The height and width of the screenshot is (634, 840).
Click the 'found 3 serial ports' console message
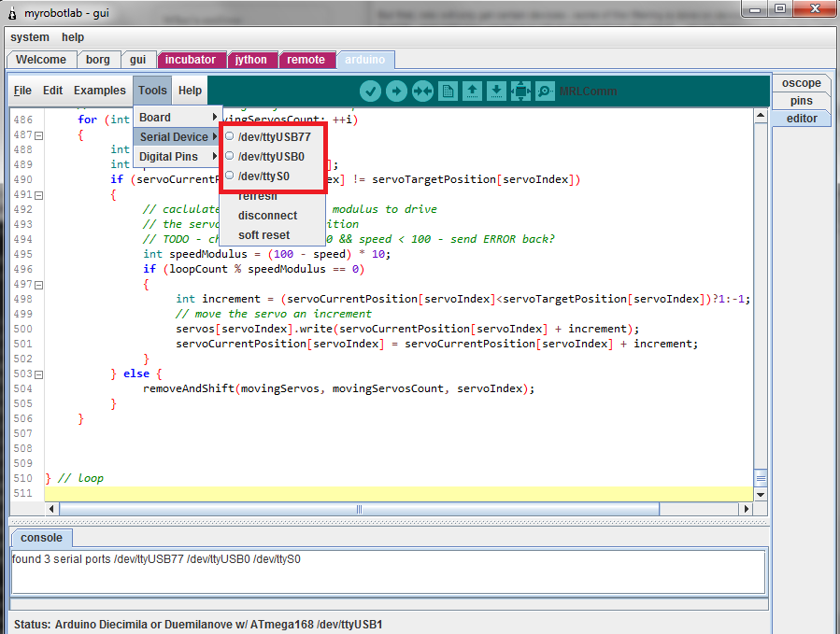click(156, 559)
